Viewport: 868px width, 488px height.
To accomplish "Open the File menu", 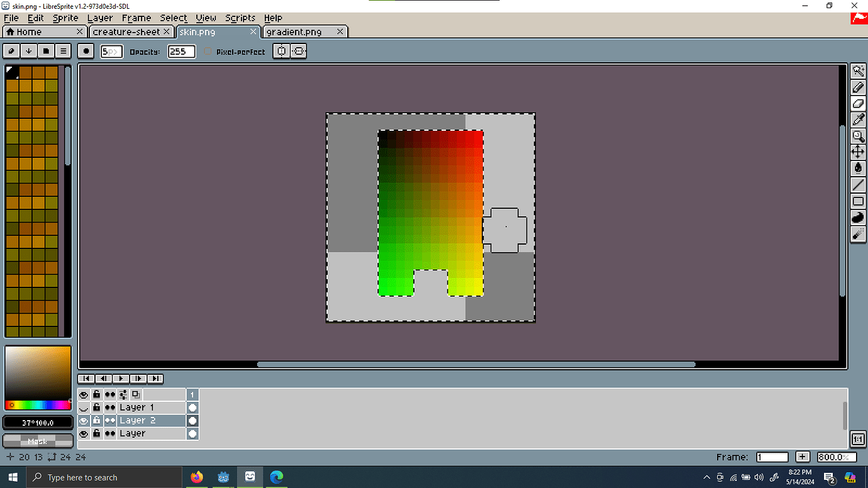I will point(11,18).
